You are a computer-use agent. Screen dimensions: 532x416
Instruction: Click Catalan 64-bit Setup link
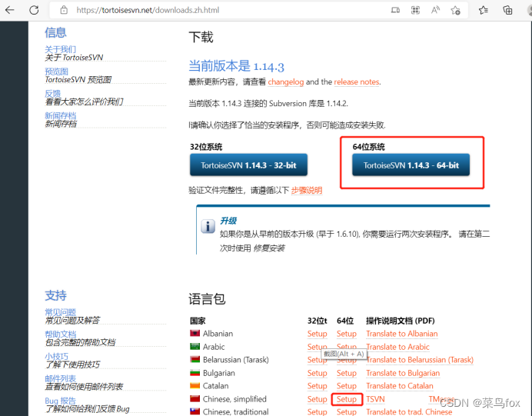pos(347,386)
